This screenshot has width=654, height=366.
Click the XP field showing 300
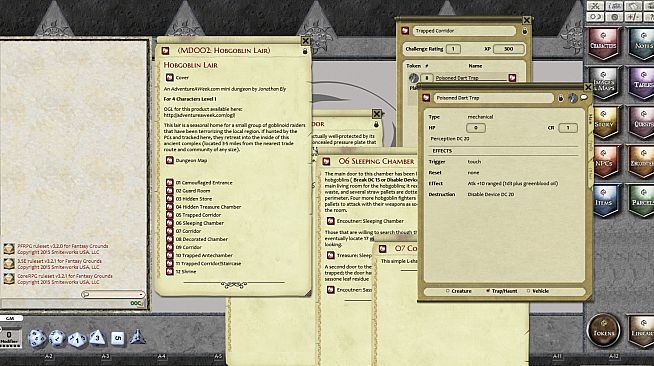coord(508,49)
